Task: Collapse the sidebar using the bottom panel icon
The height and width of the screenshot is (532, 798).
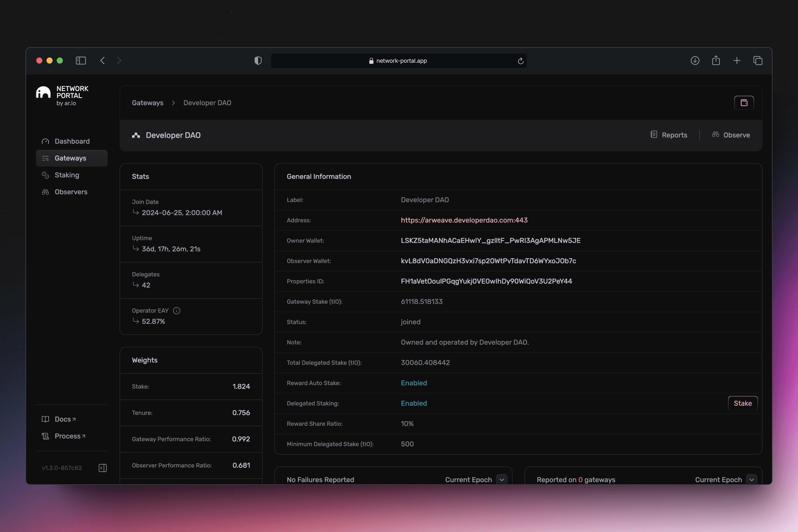Action: point(102,468)
